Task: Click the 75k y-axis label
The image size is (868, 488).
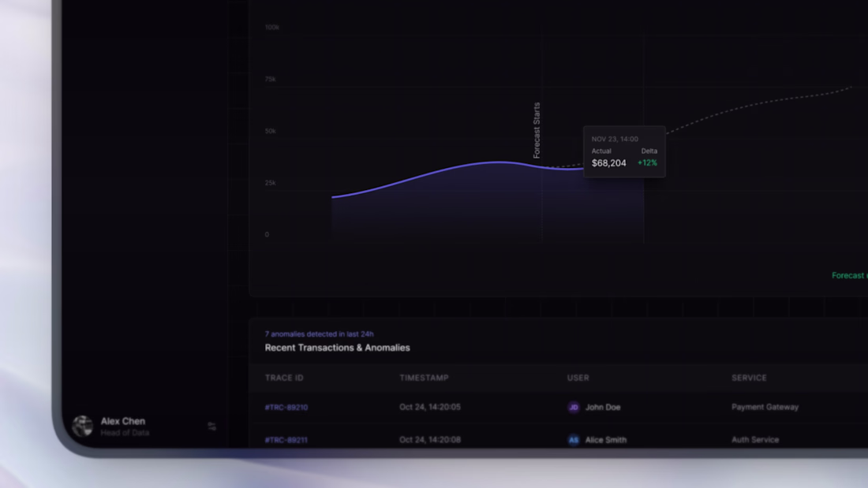Action: coord(270,79)
